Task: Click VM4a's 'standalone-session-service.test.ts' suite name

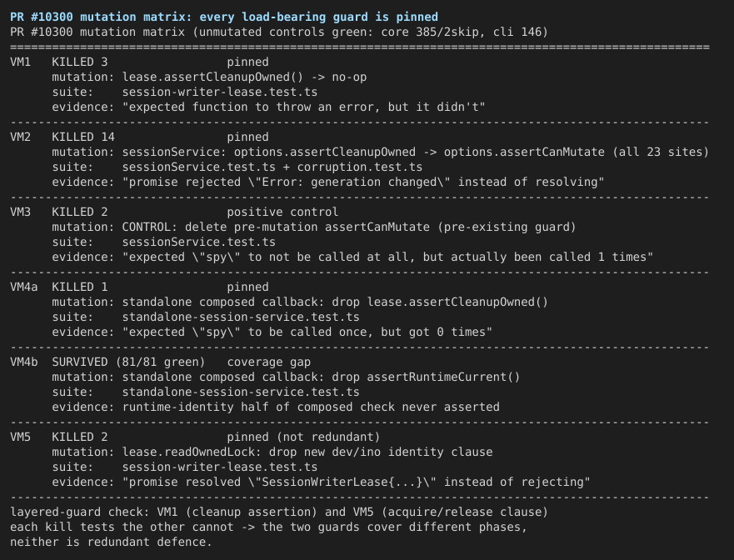Action: pyautogui.click(x=241, y=317)
